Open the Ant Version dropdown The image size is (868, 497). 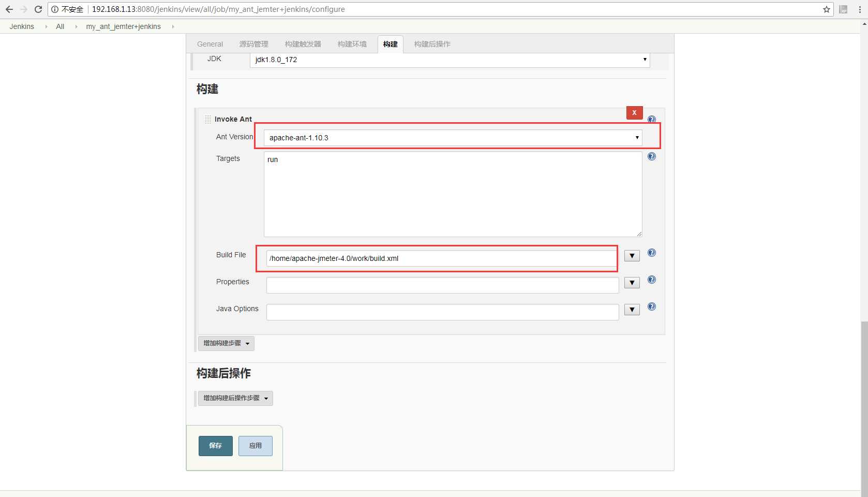[x=453, y=138]
